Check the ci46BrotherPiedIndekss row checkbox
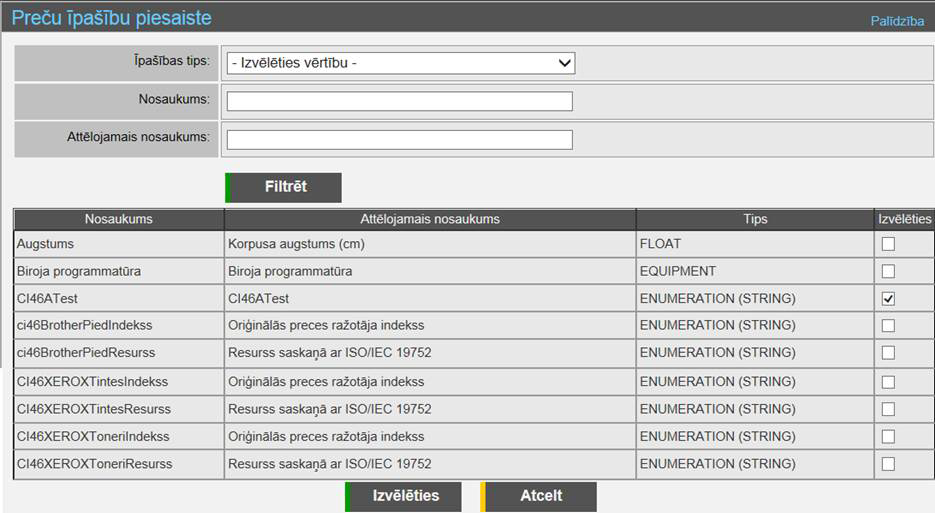The image size is (935, 513). (x=888, y=326)
